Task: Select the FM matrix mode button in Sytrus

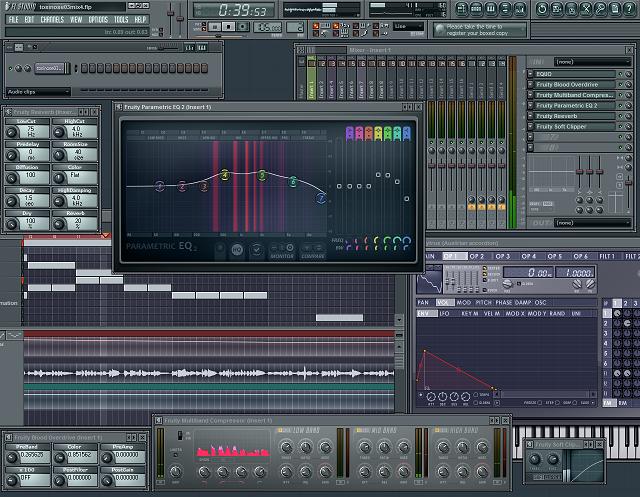Action: [610, 403]
